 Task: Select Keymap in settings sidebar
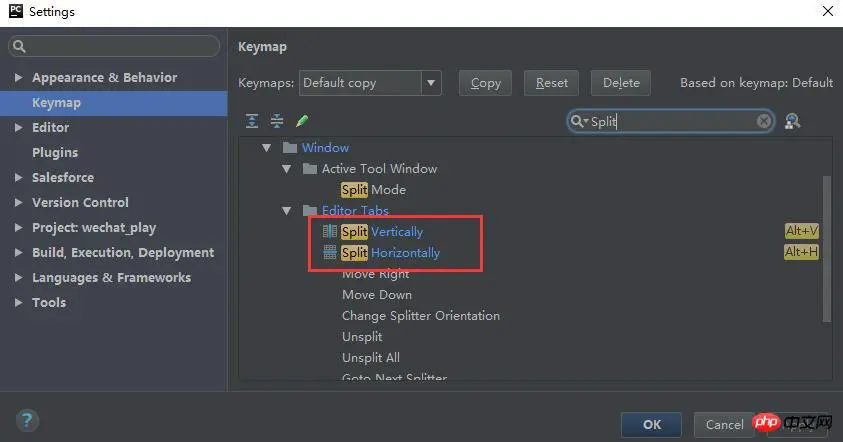point(113,103)
